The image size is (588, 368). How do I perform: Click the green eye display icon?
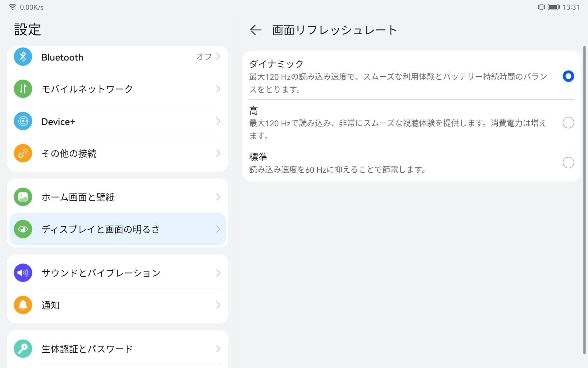(23, 229)
